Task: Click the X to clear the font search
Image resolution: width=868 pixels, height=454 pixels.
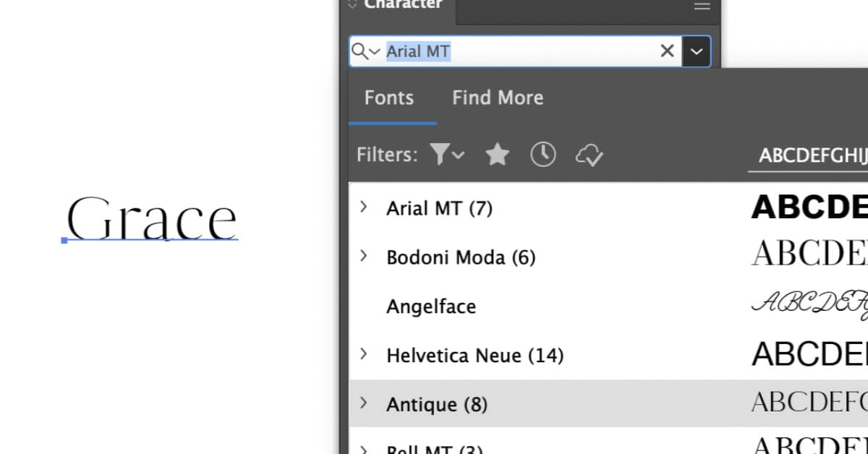Action: (x=666, y=51)
